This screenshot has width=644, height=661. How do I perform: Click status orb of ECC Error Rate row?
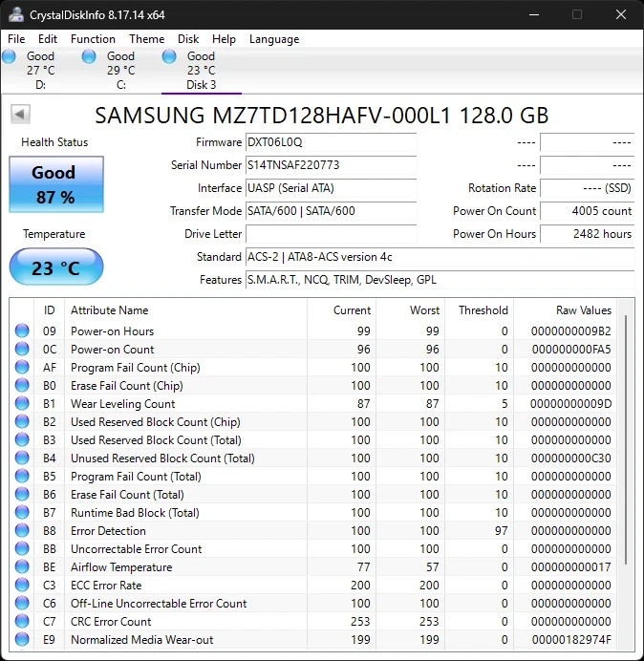[x=22, y=585]
